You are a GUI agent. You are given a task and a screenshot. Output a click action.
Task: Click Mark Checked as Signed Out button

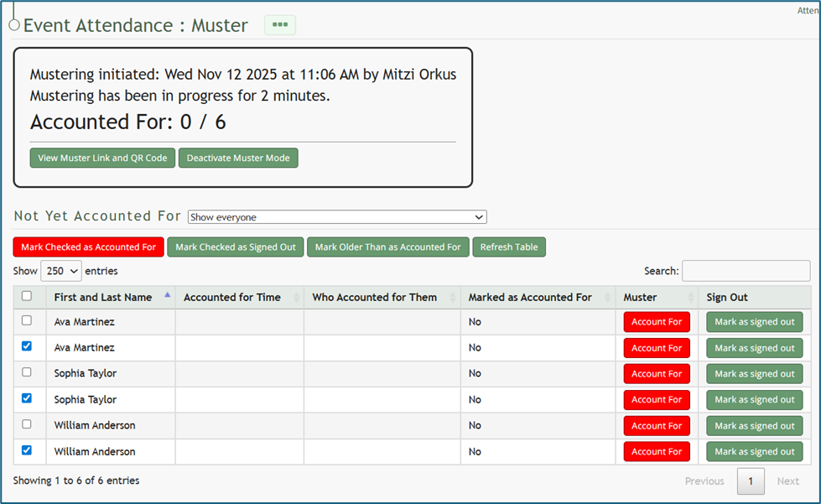[236, 247]
